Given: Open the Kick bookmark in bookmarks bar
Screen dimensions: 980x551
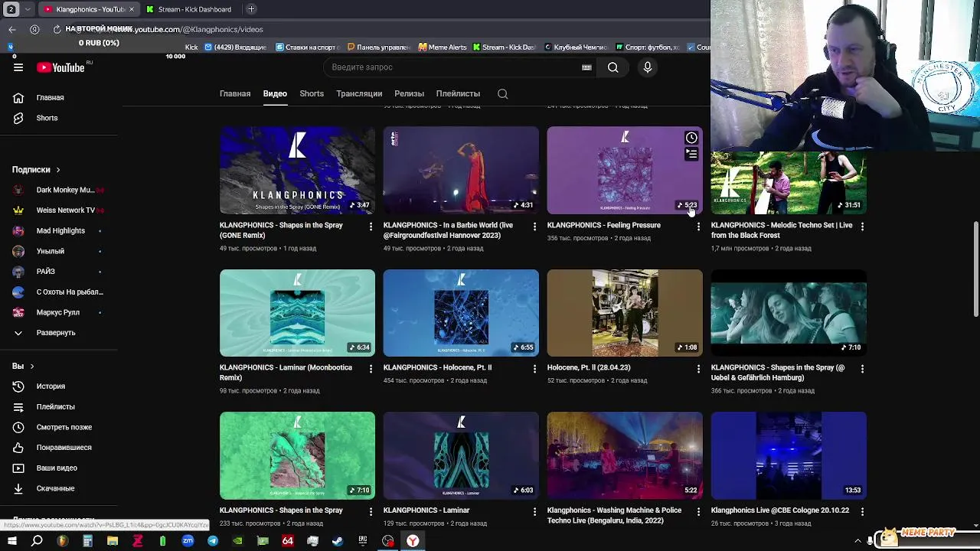Looking at the screenshot, I should point(191,47).
